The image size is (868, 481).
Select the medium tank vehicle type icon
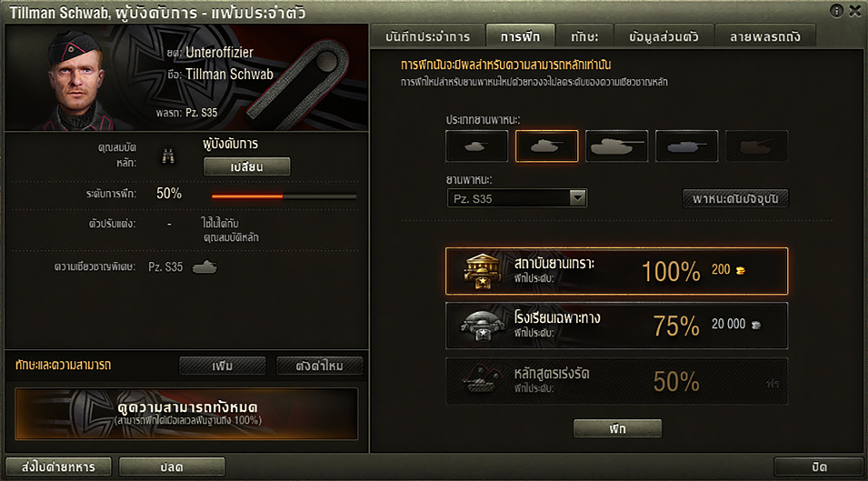click(546, 146)
